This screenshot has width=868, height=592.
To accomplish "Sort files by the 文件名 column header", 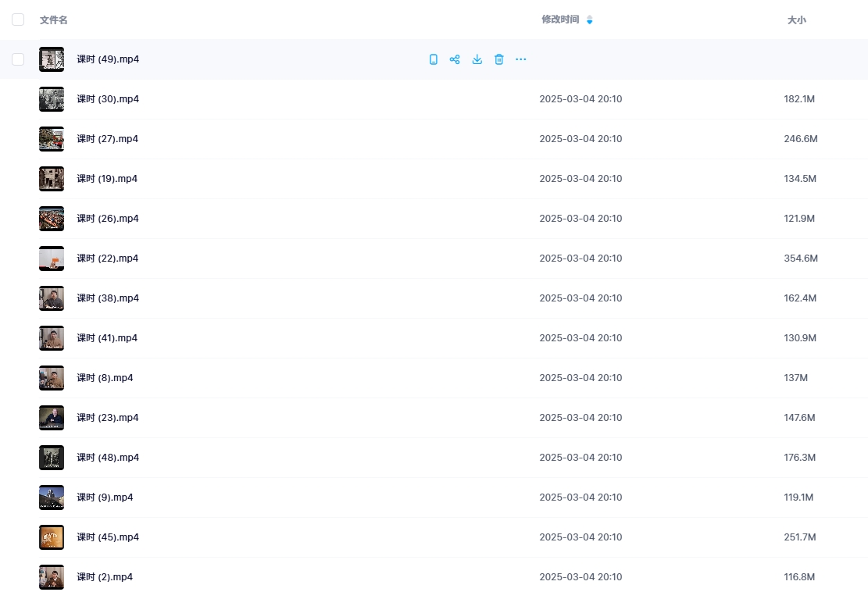I will 54,20.
